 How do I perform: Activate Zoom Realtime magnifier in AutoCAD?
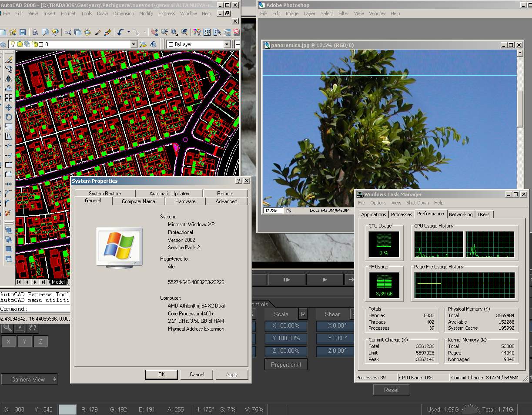pos(164,32)
